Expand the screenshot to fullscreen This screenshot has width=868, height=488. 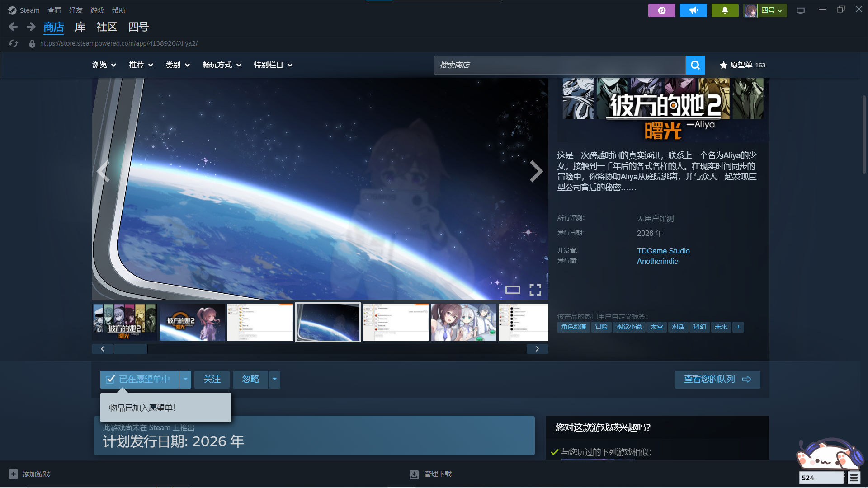535,290
